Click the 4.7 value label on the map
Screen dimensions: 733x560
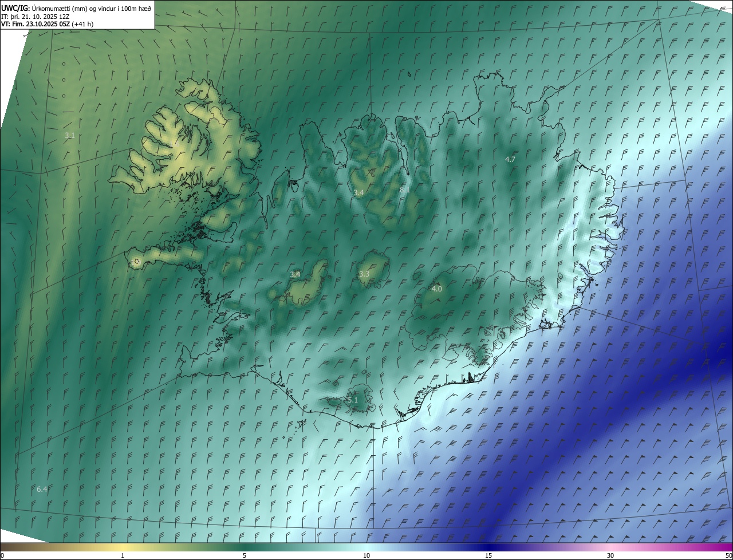[510, 159]
